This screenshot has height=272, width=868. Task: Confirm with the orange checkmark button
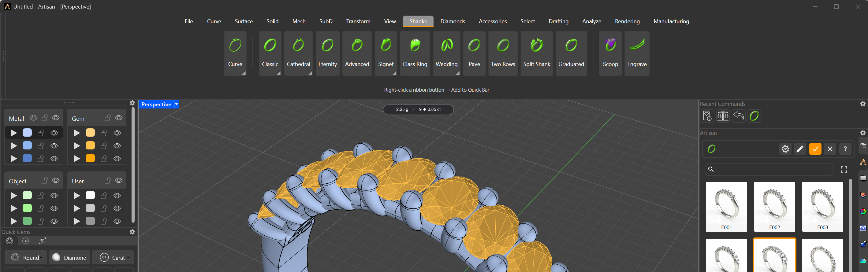pos(815,149)
